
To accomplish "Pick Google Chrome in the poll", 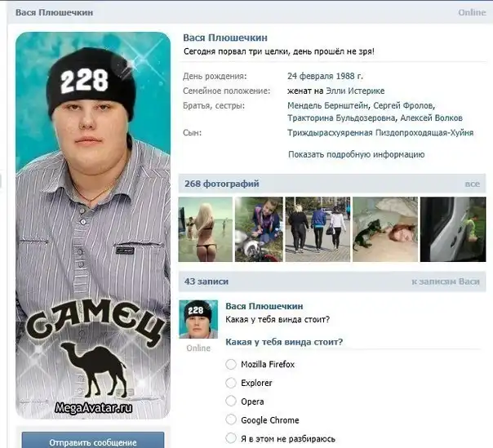I will pyautogui.click(x=231, y=420).
